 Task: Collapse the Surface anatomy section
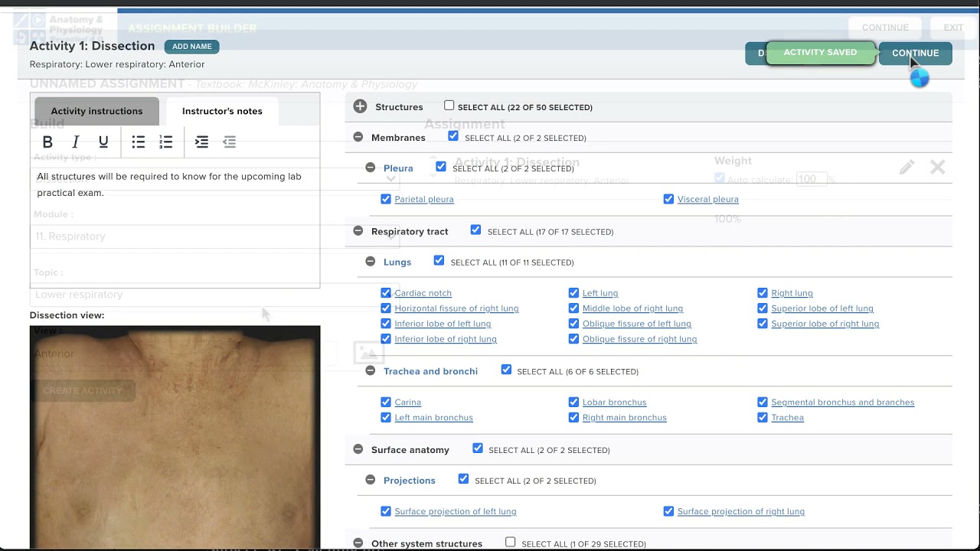pyautogui.click(x=358, y=450)
